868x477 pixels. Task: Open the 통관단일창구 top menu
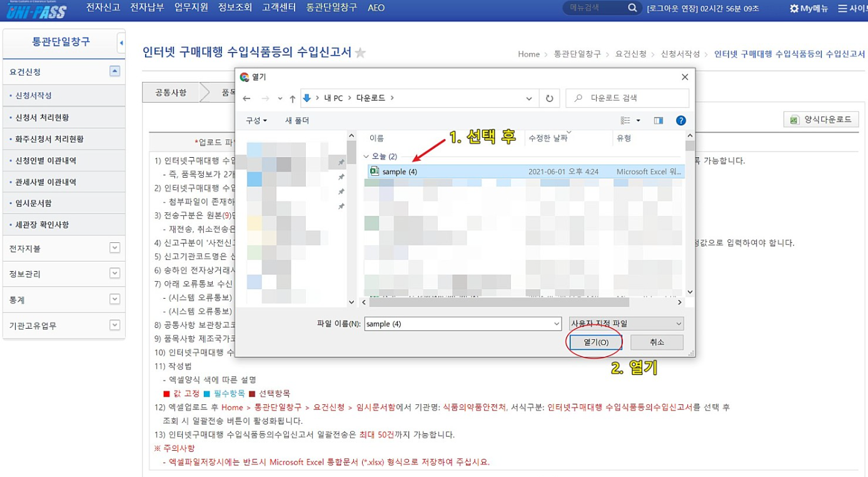[331, 8]
